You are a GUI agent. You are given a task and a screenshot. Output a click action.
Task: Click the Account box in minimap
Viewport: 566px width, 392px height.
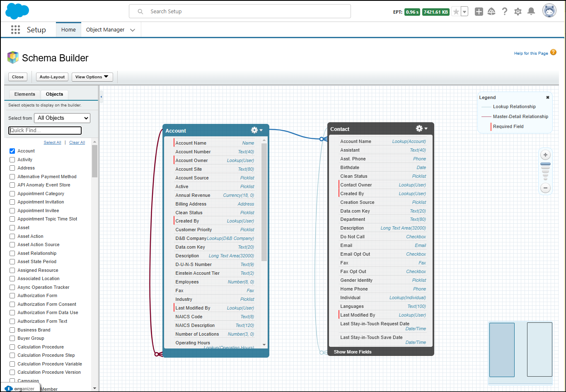pos(502,350)
